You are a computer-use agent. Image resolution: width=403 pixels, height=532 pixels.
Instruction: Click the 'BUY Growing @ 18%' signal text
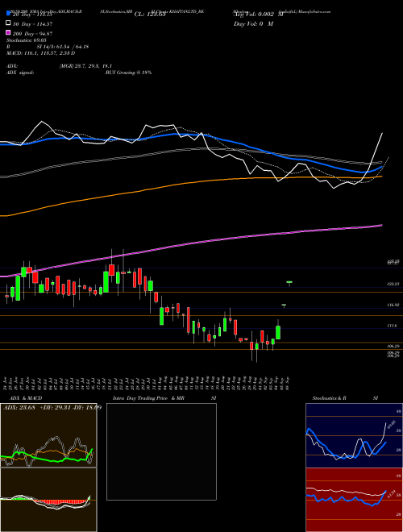click(128, 73)
